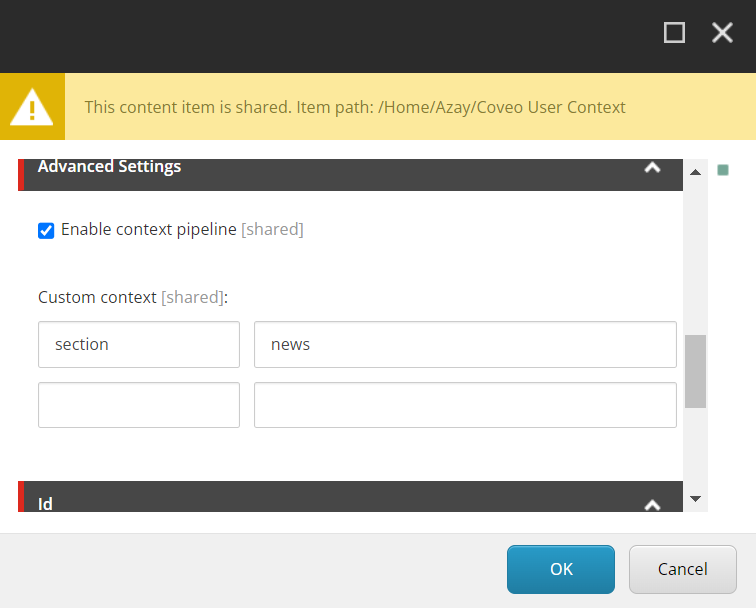Click the scrollbar up arrow
756x608 pixels.
tap(695, 172)
